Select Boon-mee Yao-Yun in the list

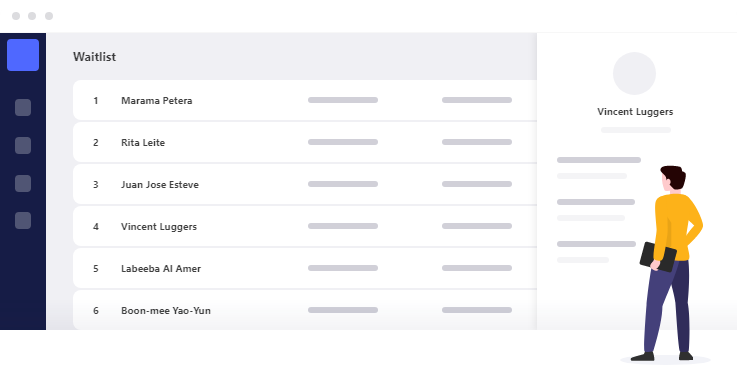pyautogui.click(x=305, y=310)
